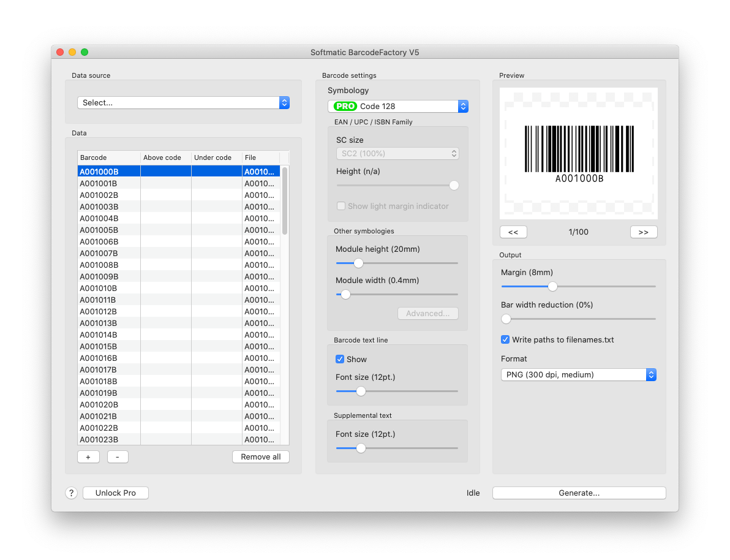Click Remove all button
This screenshot has height=560, width=730.
point(260,457)
